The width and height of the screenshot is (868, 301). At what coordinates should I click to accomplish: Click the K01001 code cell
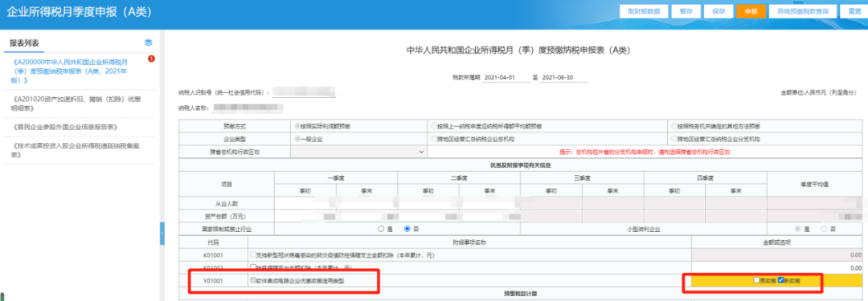click(x=214, y=255)
